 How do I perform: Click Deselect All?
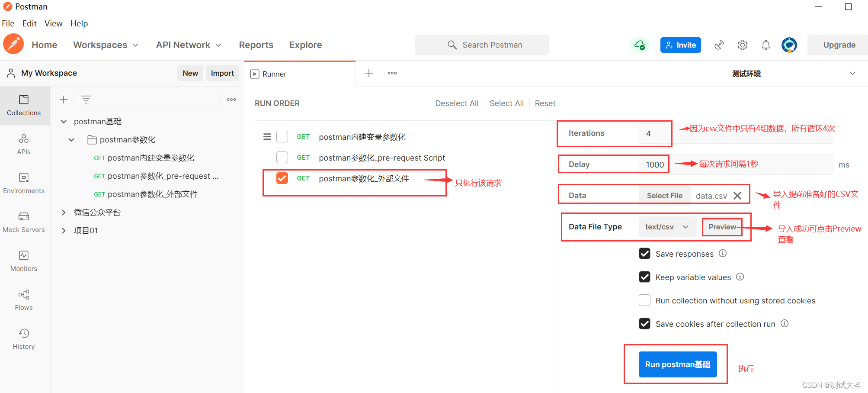click(x=457, y=103)
